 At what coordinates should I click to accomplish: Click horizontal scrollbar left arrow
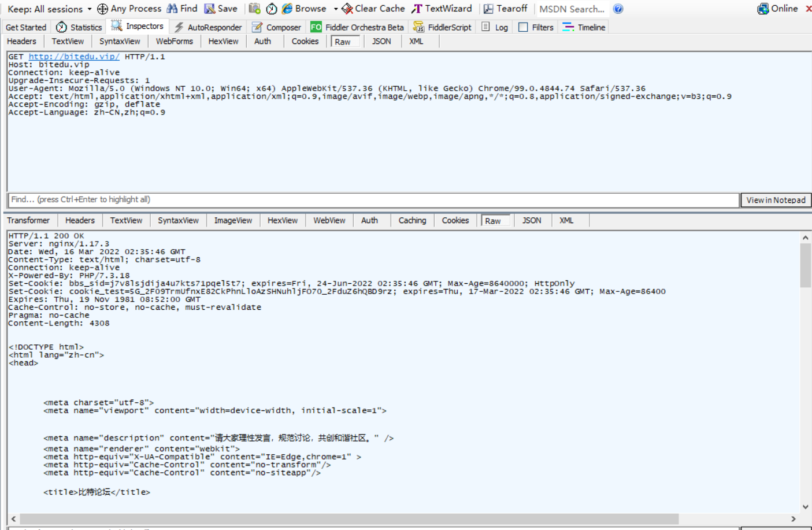(x=14, y=519)
